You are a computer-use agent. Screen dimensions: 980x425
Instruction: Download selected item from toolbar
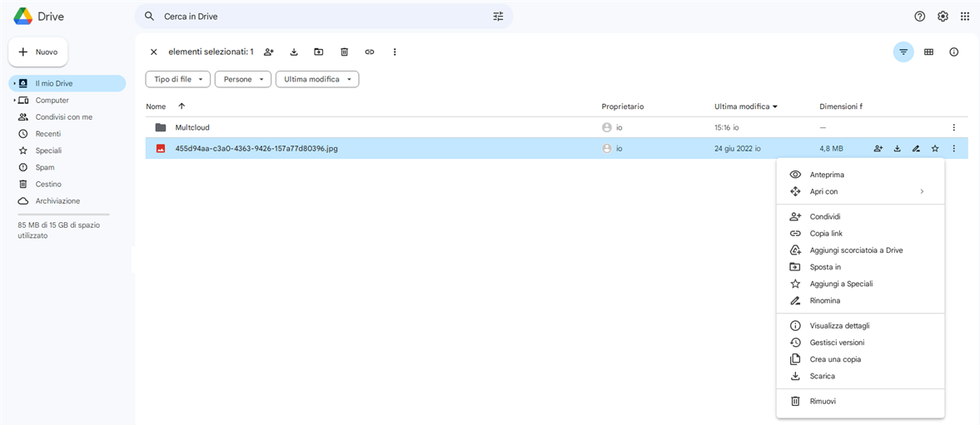pyautogui.click(x=294, y=52)
